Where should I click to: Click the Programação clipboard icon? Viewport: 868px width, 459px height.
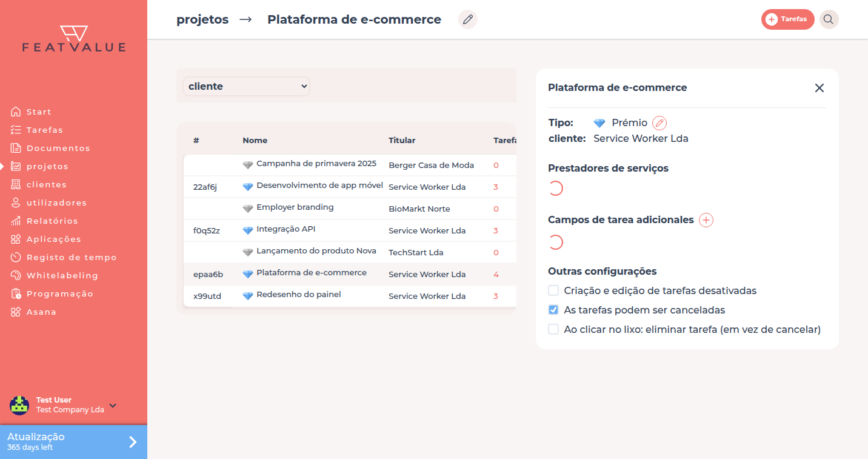(16, 293)
